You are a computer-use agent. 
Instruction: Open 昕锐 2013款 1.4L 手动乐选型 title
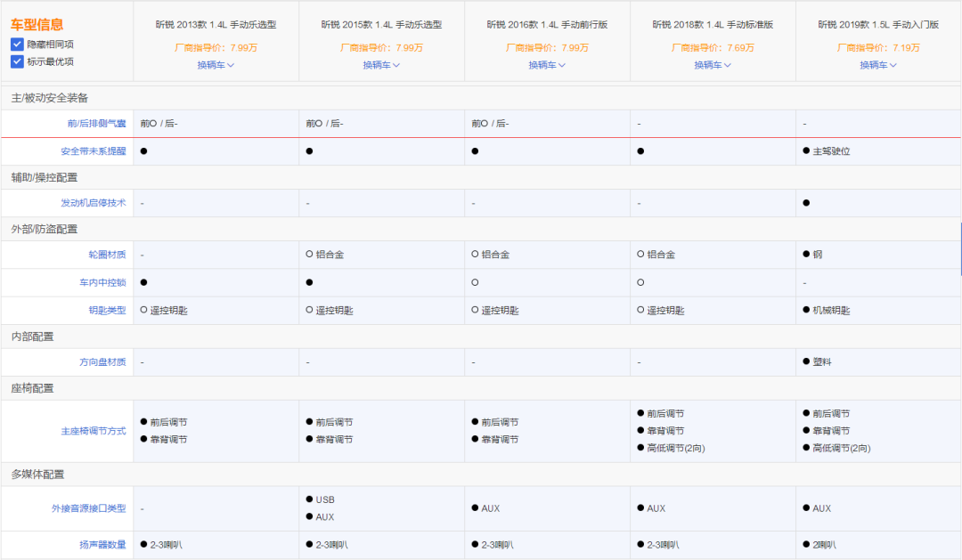(216, 25)
